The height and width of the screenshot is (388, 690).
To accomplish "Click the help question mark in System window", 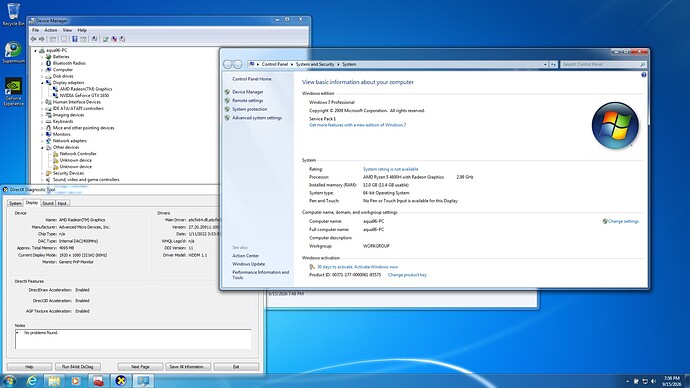I will pyautogui.click(x=643, y=75).
